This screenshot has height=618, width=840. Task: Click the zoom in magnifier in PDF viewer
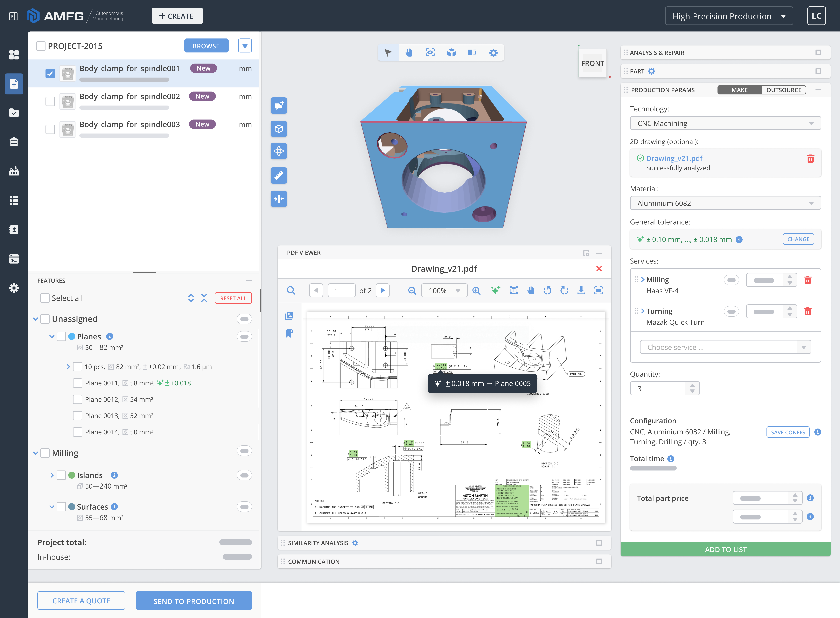(x=476, y=291)
